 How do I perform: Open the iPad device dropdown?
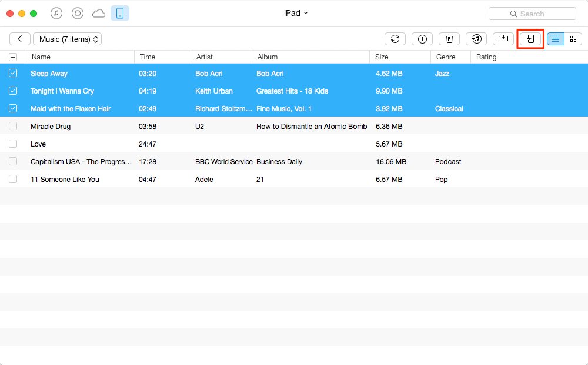click(296, 13)
